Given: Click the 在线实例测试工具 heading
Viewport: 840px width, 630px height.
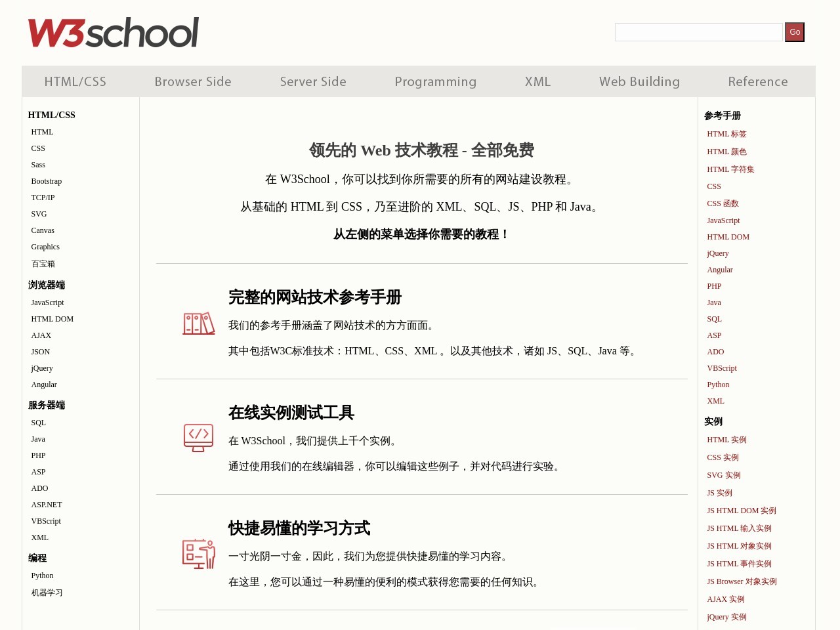Looking at the screenshot, I should (291, 413).
